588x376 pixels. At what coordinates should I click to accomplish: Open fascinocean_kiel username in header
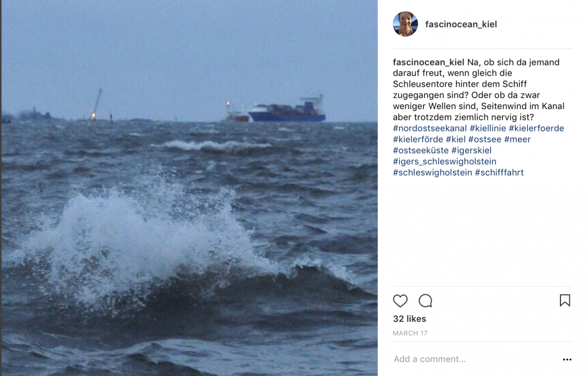click(461, 24)
